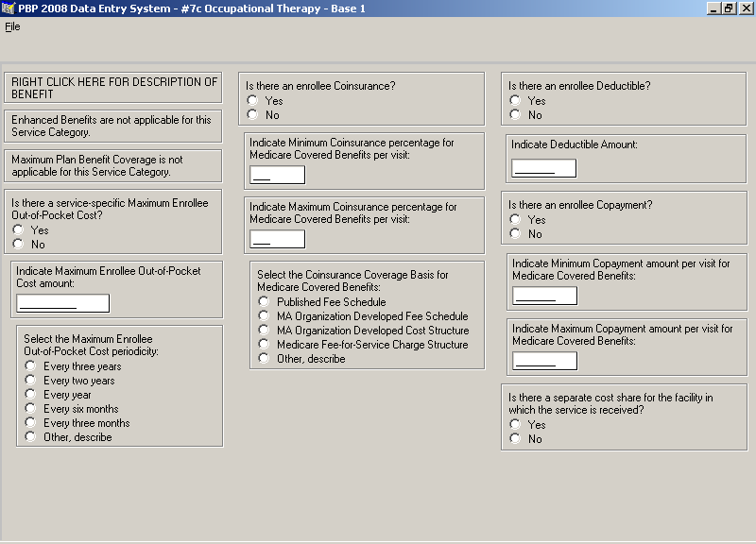Pick Every six months periodicity
The width and height of the screenshot is (756, 544).
(30, 409)
